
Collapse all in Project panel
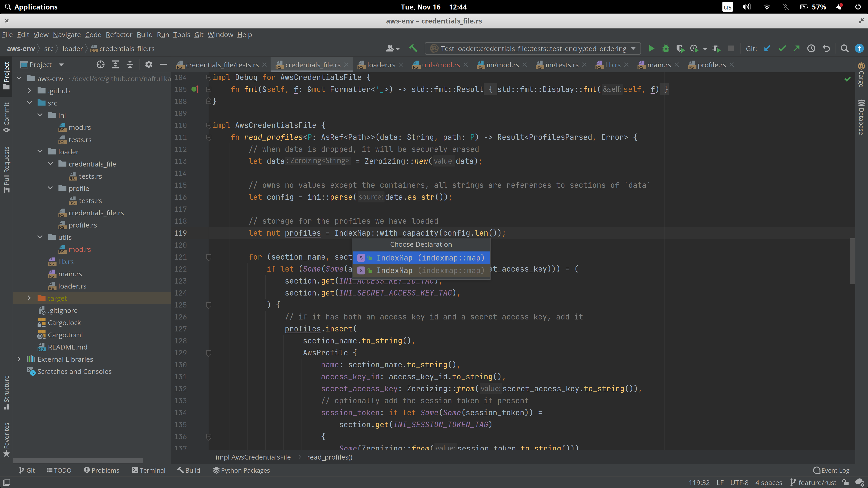pyautogui.click(x=130, y=65)
